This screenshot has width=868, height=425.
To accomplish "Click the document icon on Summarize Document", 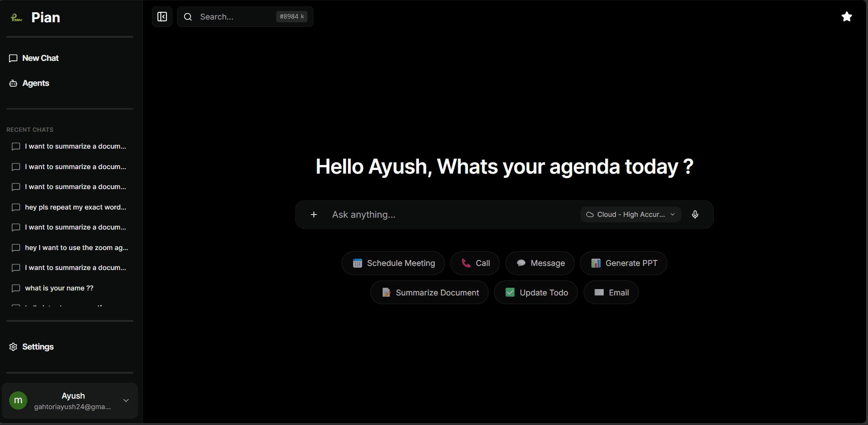I will [386, 293].
